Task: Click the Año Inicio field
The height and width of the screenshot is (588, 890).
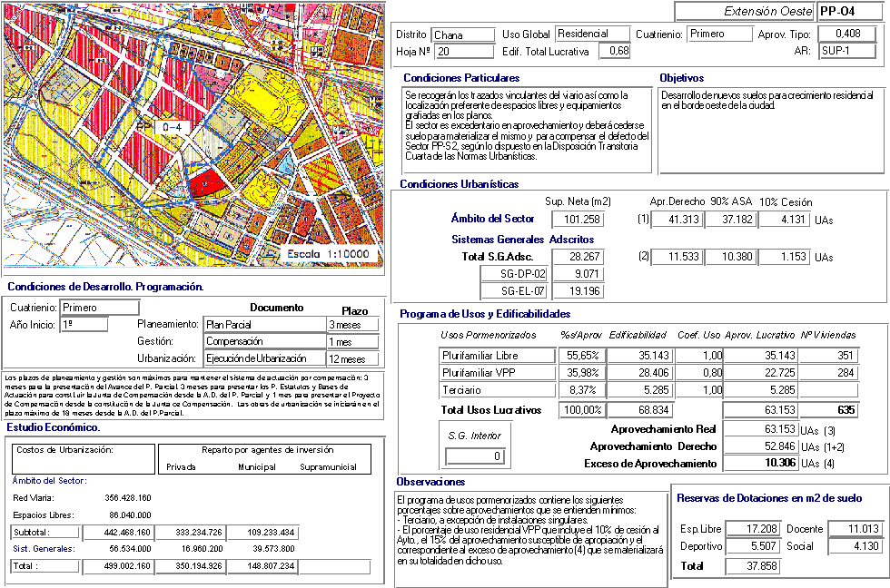Action: [84, 325]
